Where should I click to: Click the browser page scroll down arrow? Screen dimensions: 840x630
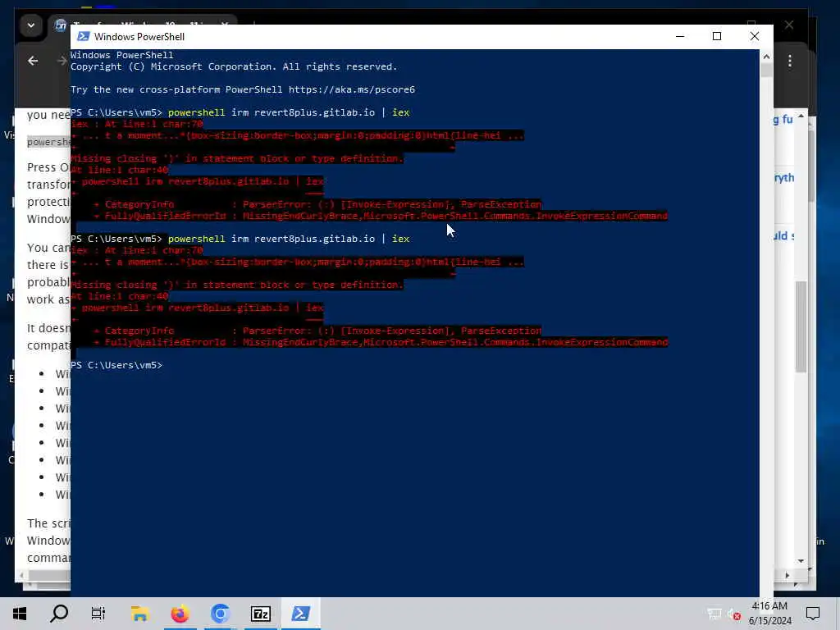(801, 561)
